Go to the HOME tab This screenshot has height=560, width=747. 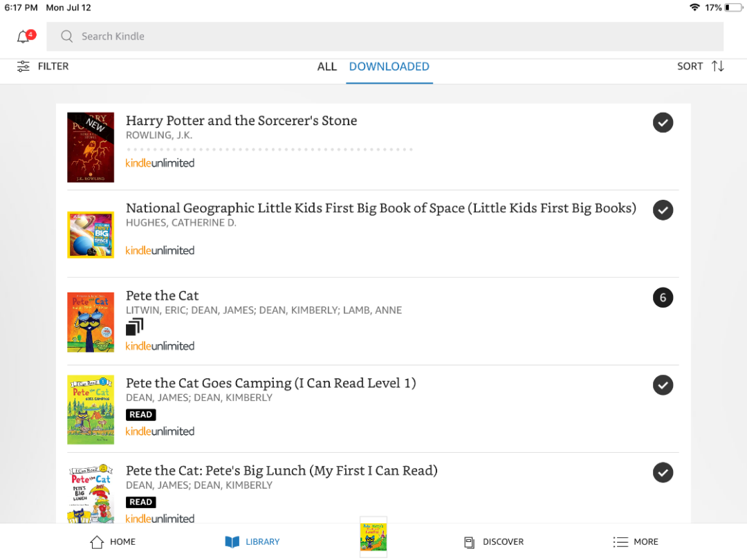tap(113, 542)
